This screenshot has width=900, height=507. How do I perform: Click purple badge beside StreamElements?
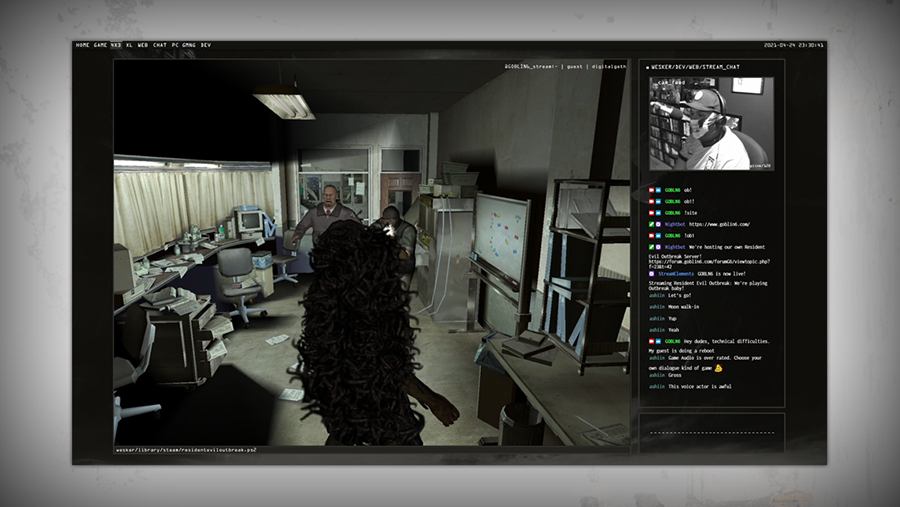(651, 274)
